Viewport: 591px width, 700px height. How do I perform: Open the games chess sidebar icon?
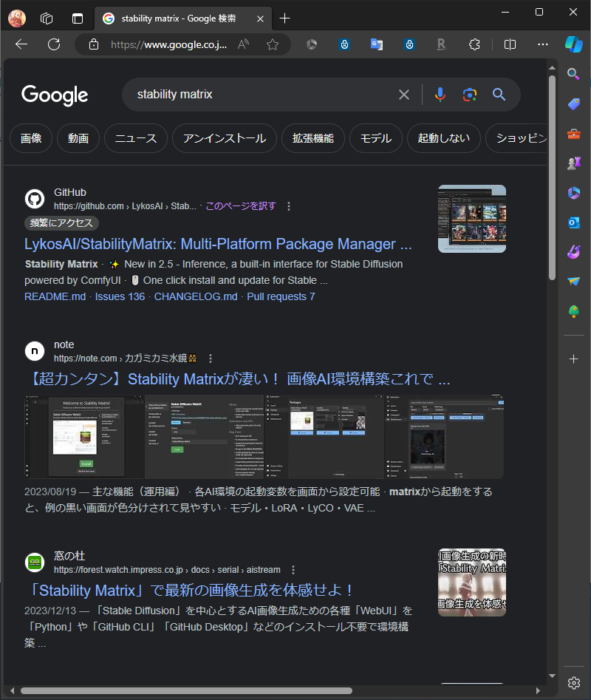click(573, 163)
